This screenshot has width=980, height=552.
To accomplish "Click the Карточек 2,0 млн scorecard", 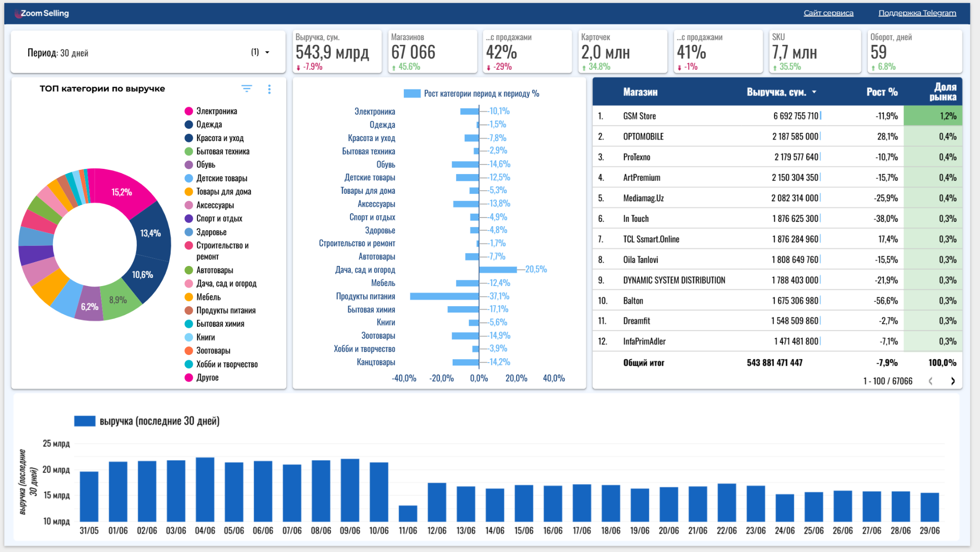I will 623,52.
